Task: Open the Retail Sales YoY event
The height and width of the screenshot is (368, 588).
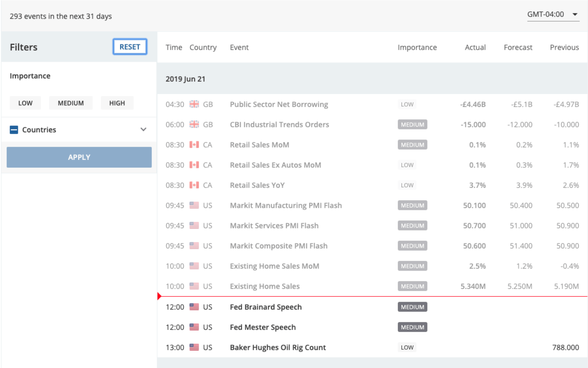Action: click(257, 185)
